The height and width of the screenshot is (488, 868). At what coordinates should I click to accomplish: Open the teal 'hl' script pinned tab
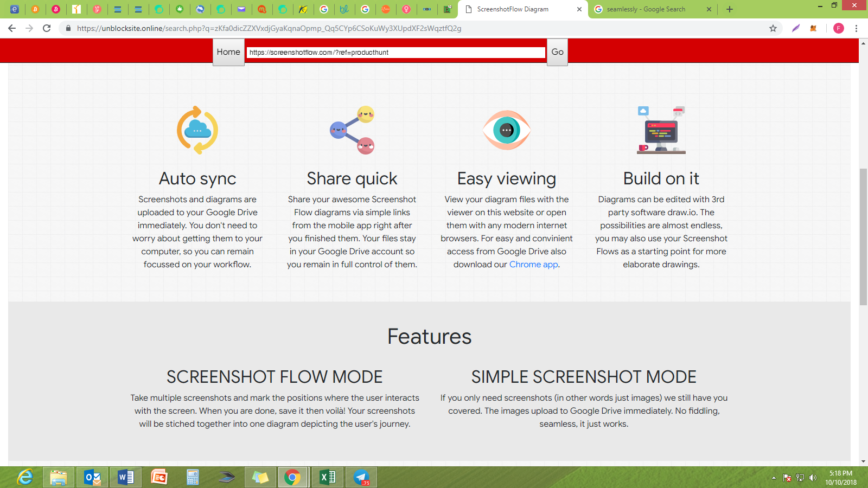(344, 9)
